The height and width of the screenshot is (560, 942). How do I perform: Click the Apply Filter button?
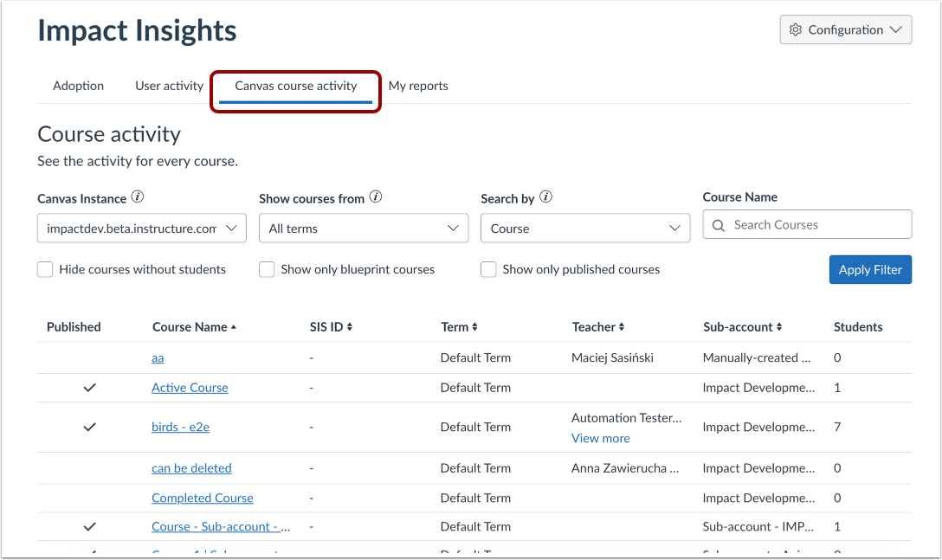870,270
